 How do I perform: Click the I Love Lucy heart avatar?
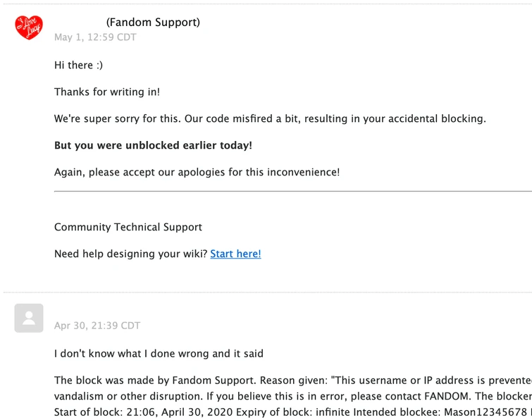(29, 27)
